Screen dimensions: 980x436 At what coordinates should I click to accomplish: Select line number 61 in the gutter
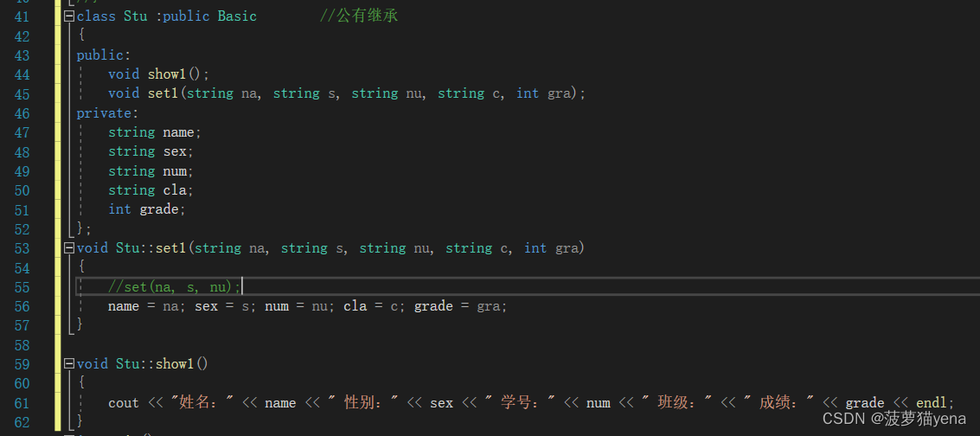22,403
